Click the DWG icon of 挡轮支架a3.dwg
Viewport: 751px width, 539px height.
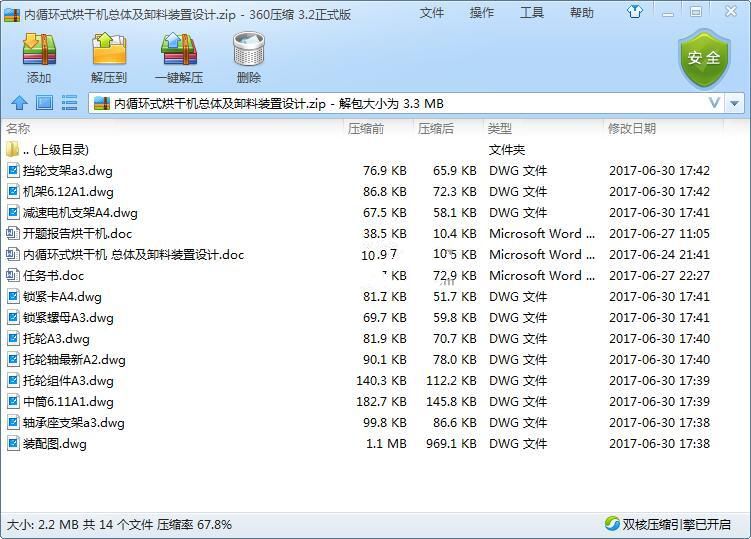coord(13,171)
